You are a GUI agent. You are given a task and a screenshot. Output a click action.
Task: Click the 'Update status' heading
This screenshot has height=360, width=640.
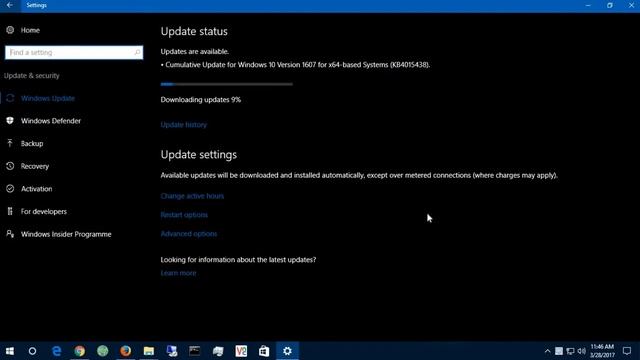pos(194,31)
